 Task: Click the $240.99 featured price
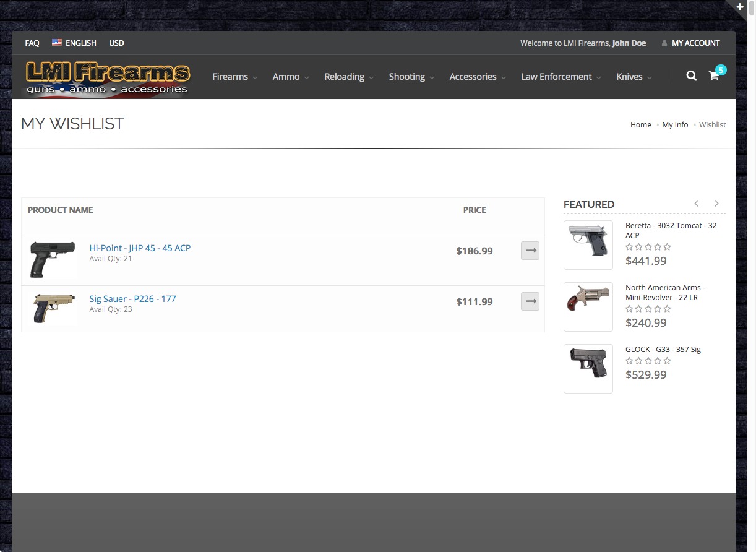[x=646, y=322]
